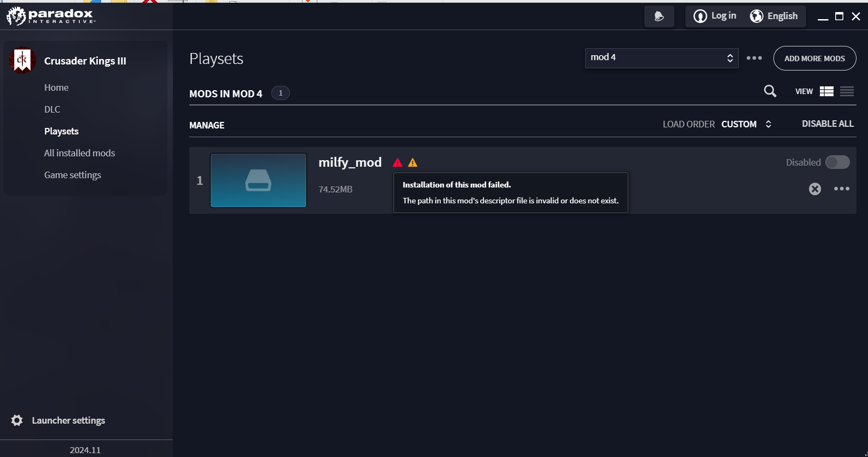Image resolution: width=868 pixels, height=457 pixels.
Task: Change load order CUSTOM dropdown
Action: coord(746,124)
